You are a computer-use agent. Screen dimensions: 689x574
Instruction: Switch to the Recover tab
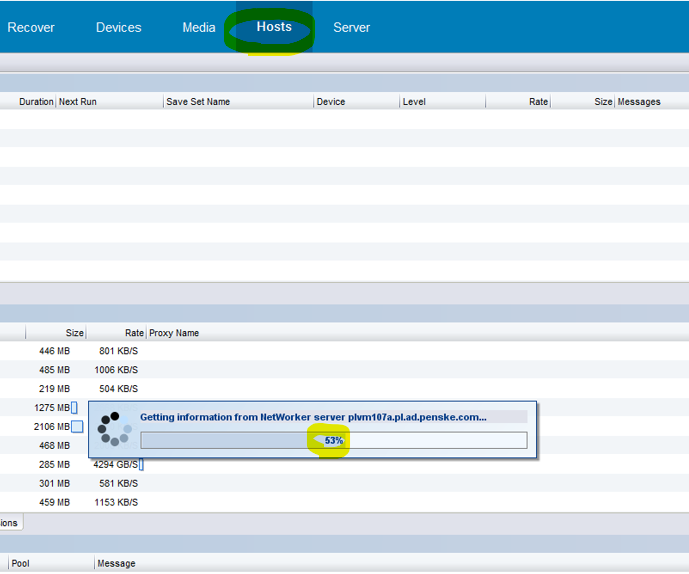(31, 27)
